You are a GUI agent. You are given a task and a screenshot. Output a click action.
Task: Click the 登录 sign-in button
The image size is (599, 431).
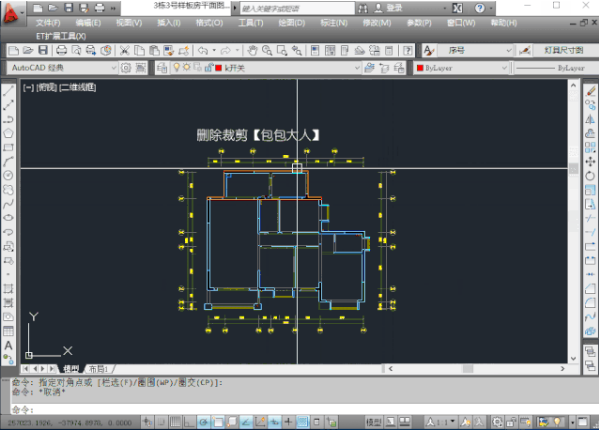389,8
